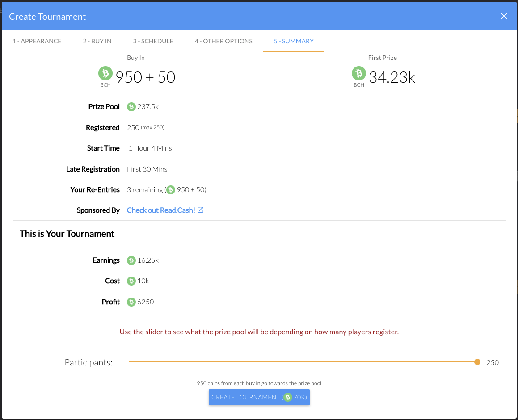
Task: Click the BCH coin icon beside Buy In amount
Action: [105, 73]
